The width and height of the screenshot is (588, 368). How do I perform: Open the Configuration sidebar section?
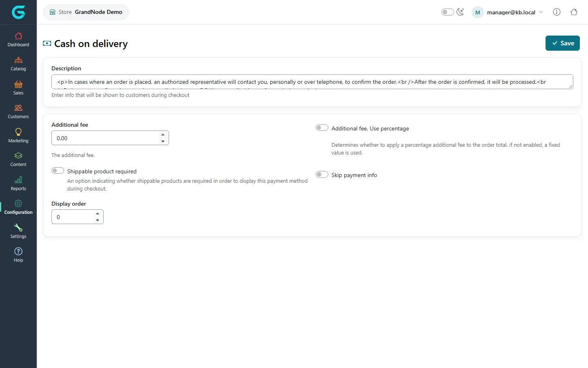[x=18, y=207]
